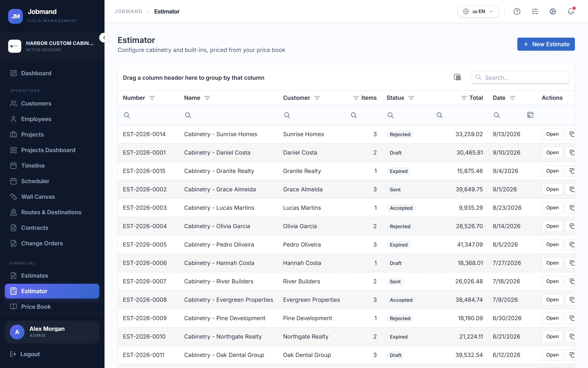Open the Alex Morgan admin profile card
This screenshot has width=588, height=368.
52,332
